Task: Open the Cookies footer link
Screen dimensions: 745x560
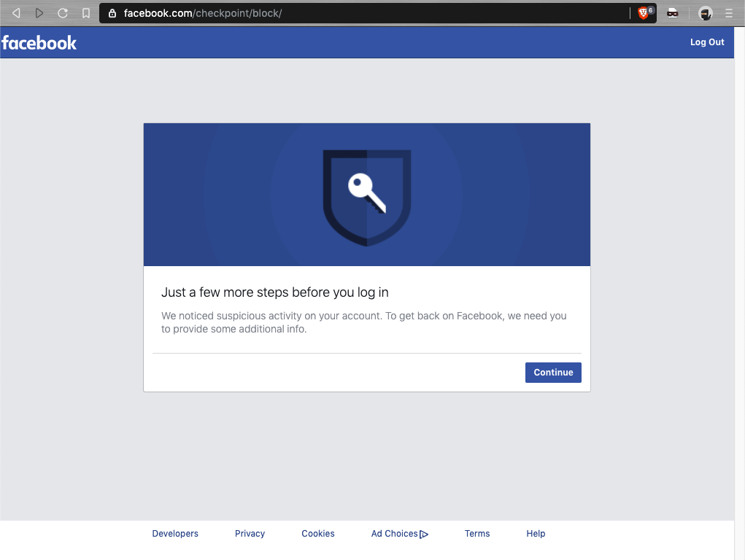Action: tap(318, 534)
